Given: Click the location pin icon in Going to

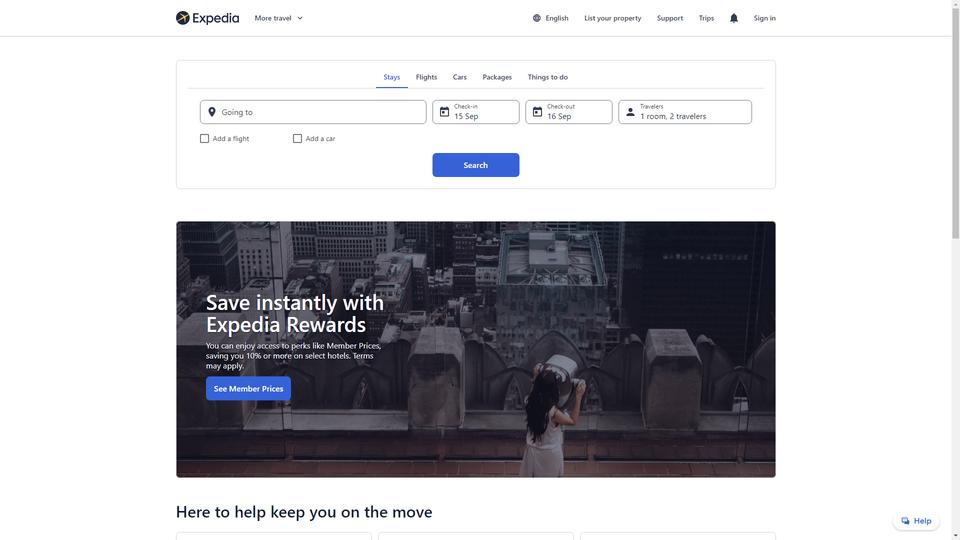Looking at the screenshot, I should click(212, 112).
